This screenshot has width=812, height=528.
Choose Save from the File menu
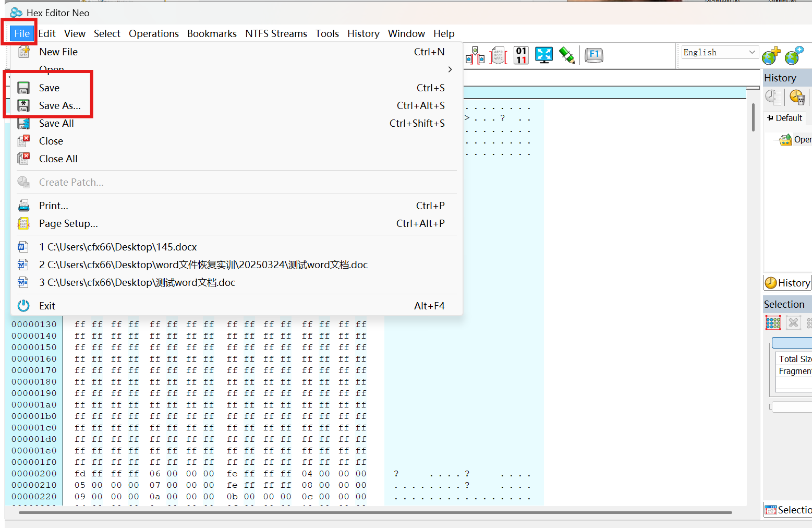pyautogui.click(x=237, y=88)
